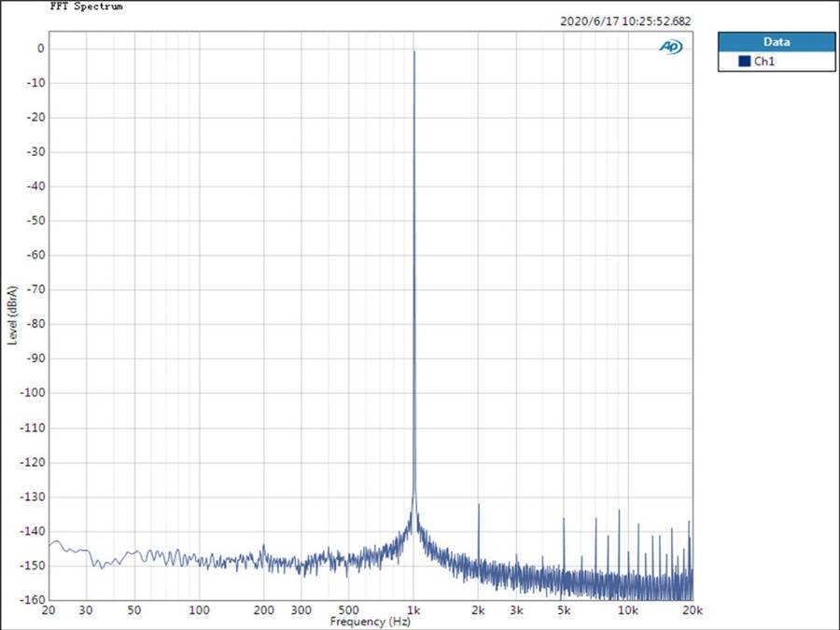
Task: Click the AP logo in graph corner
Action: (x=670, y=47)
